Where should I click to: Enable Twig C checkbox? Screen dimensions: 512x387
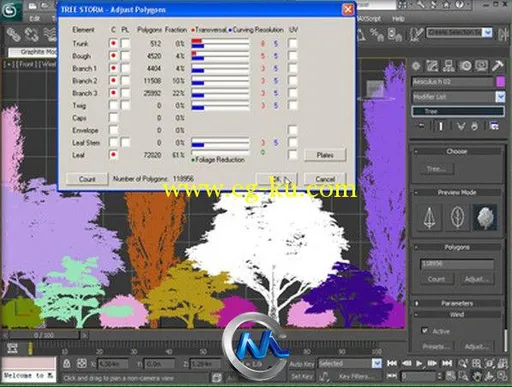point(113,106)
